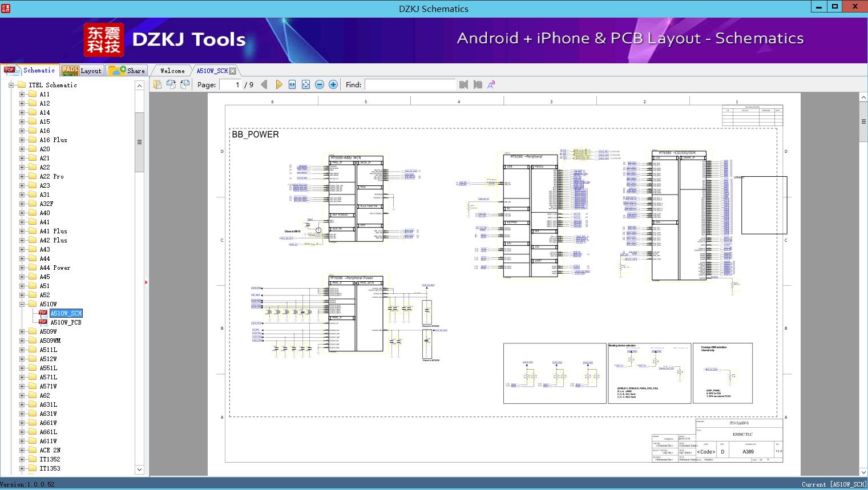
Task: Toggle case-sensitive search icon
Action: [491, 84]
